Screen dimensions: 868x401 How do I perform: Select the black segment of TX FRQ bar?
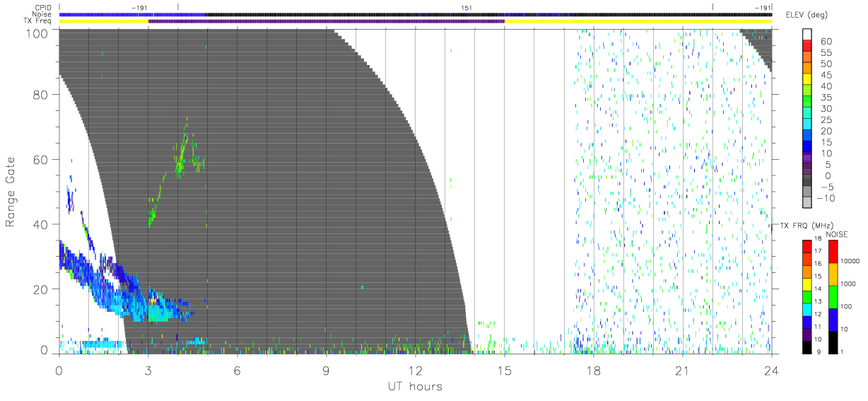coord(807,347)
